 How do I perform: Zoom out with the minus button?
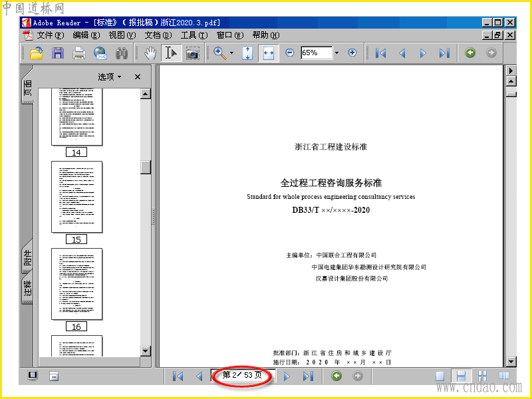(289, 53)
